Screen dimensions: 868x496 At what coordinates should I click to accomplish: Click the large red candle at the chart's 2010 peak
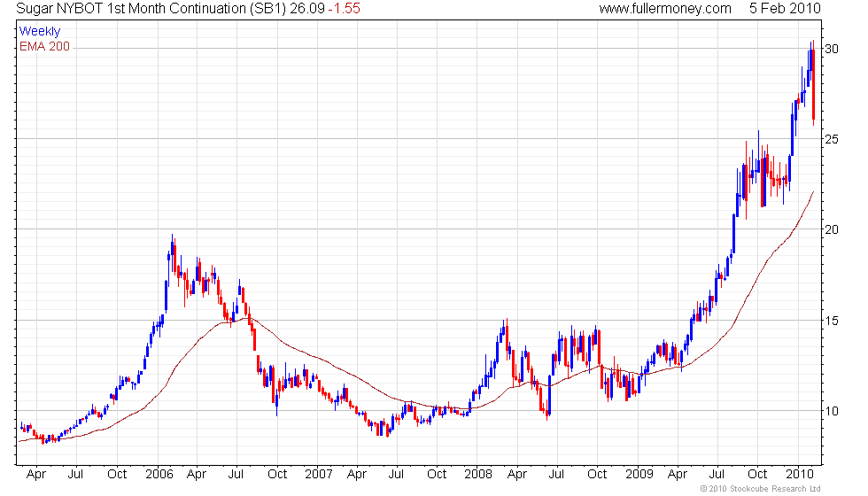tap(813, 84)
